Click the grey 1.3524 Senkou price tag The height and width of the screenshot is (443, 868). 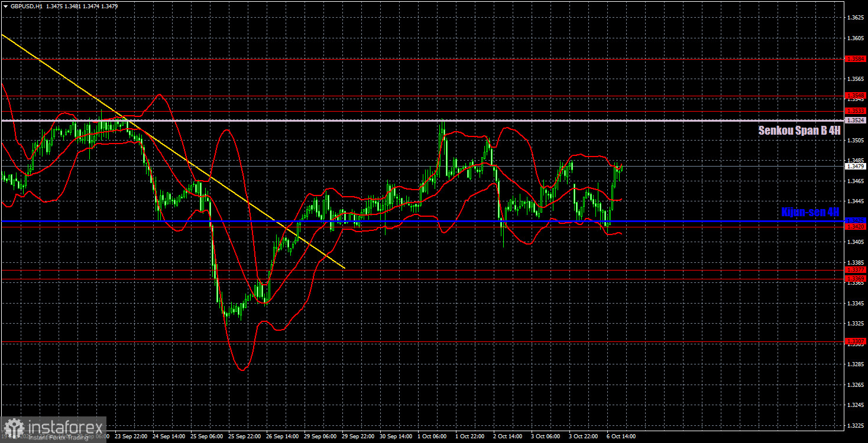coord(856,120)
